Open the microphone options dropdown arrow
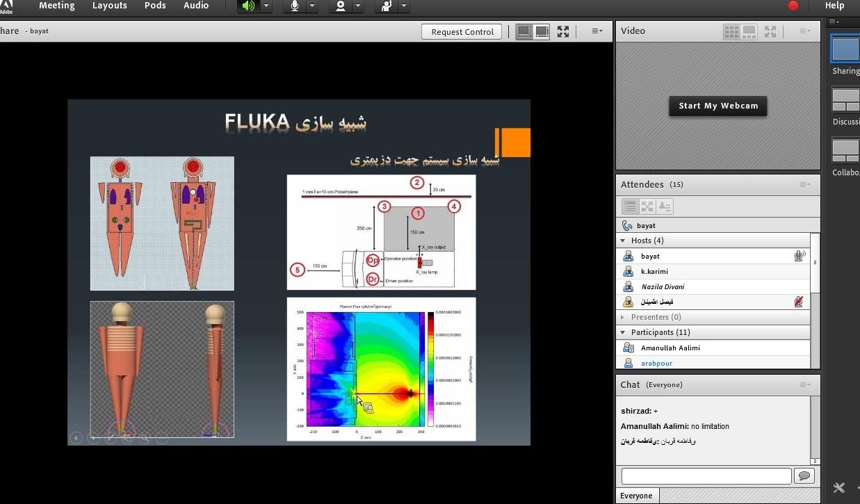The height and width of the screenshot is (504, 860). point(312,6)
